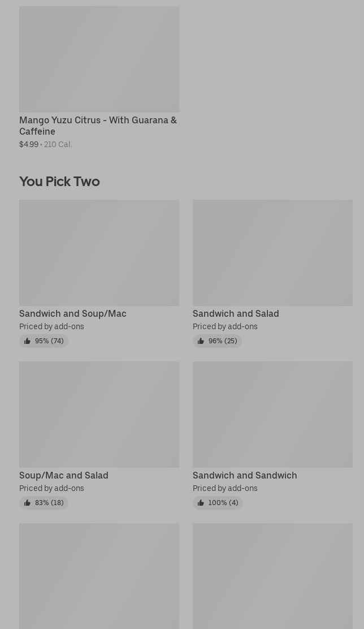Open the Sandwich and Soup/Mac image
364x629 pixels.
click(x=99, y=252)
